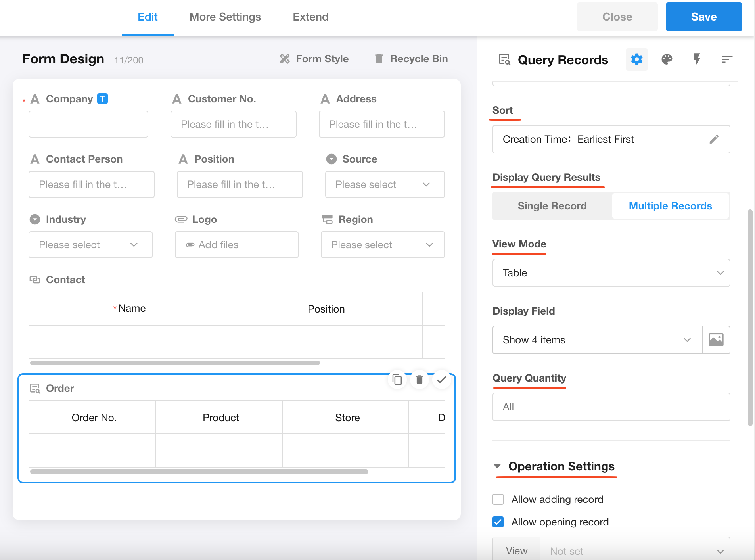The width and height of the screenshot is (755, 560).
Task: Open the Extend tab
Action: tap(310, 17)
